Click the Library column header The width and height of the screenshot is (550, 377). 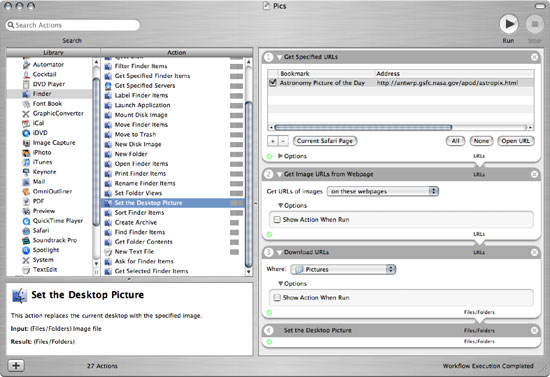pos(53,53)
